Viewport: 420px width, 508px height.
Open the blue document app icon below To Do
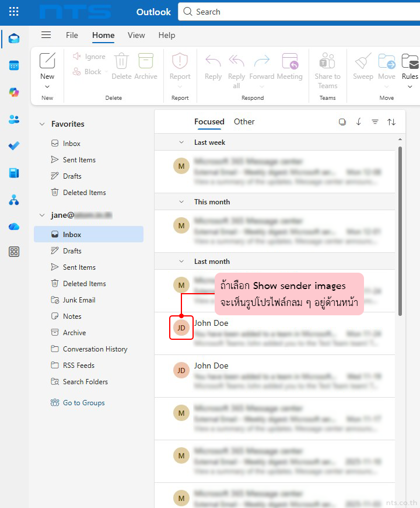click(x=14, y=173)
